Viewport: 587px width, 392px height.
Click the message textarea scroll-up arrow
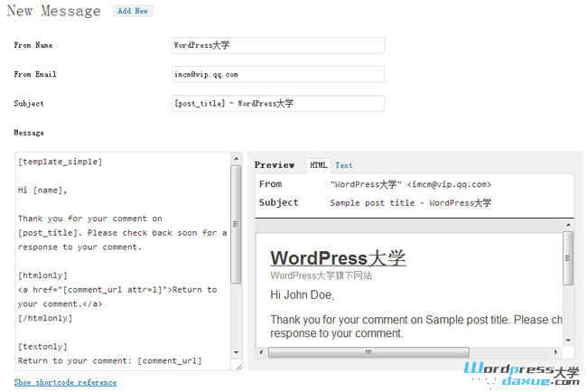237,159
